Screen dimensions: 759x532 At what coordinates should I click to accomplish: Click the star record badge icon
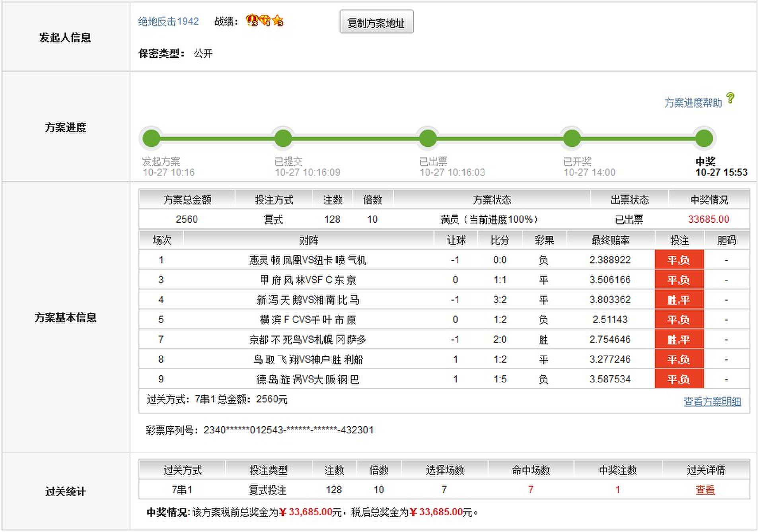click(278, 20)
